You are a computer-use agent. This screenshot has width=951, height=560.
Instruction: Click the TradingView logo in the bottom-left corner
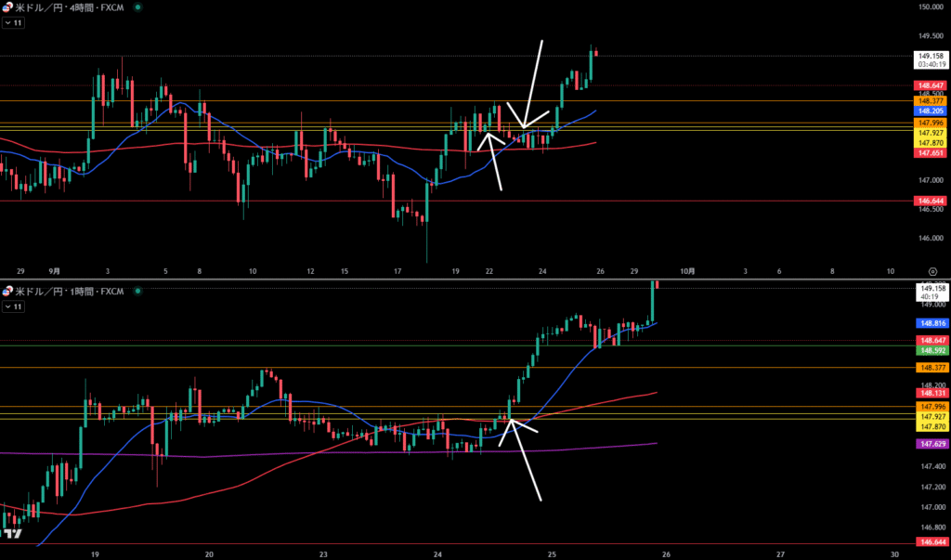12,535
